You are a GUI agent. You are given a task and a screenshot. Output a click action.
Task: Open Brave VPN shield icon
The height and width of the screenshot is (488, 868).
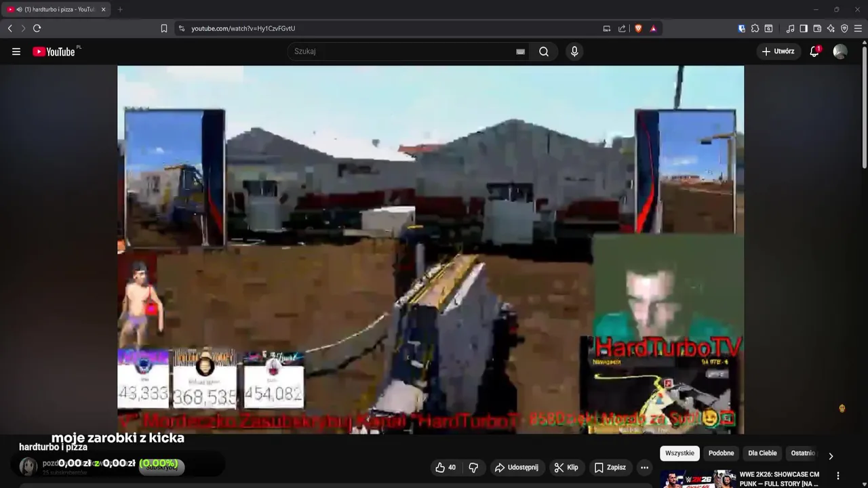[844, 28]
